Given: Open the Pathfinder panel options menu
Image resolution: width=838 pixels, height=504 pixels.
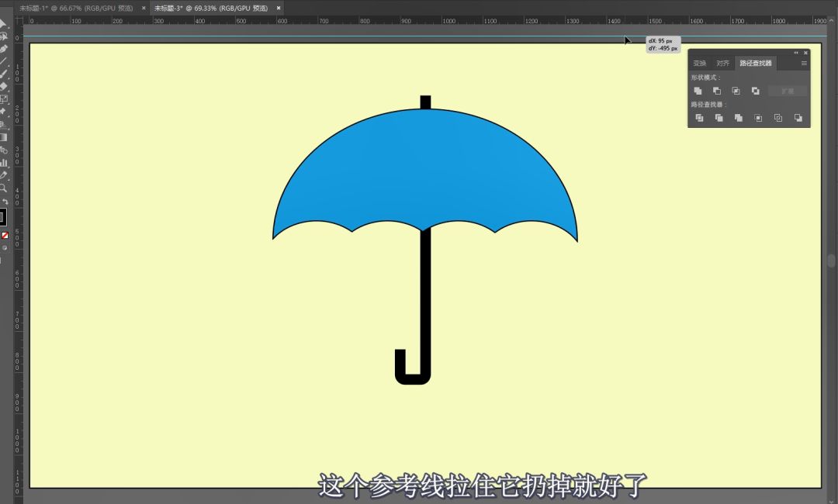Looking at the screenshot, I should 804,64.
